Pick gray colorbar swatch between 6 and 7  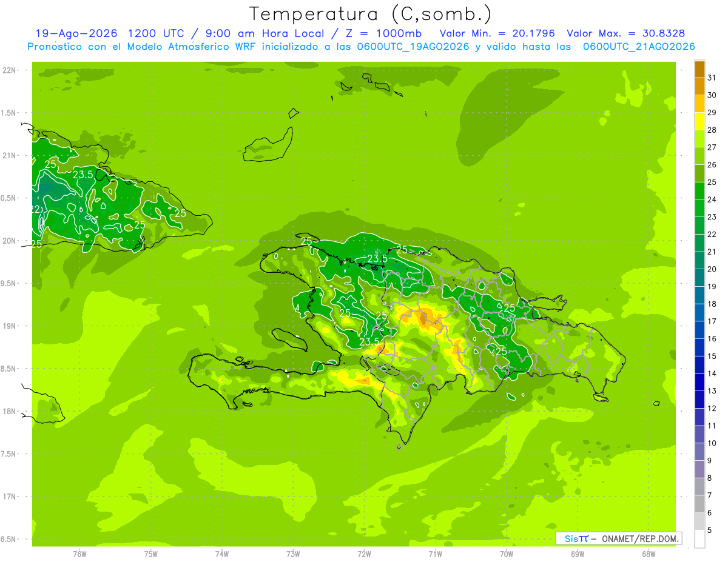tap(699, 504)
